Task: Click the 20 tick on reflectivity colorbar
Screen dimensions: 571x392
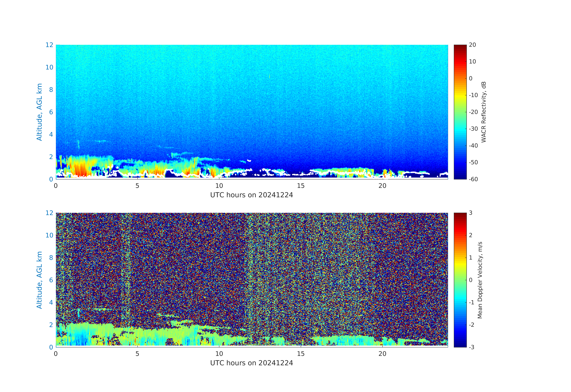Action: (x=472, y=45)
